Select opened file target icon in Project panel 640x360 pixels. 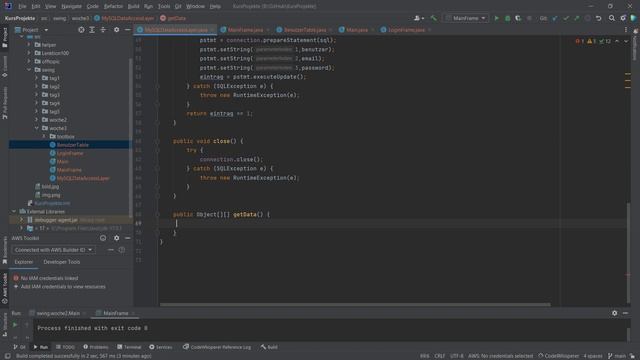click(81, 30)
